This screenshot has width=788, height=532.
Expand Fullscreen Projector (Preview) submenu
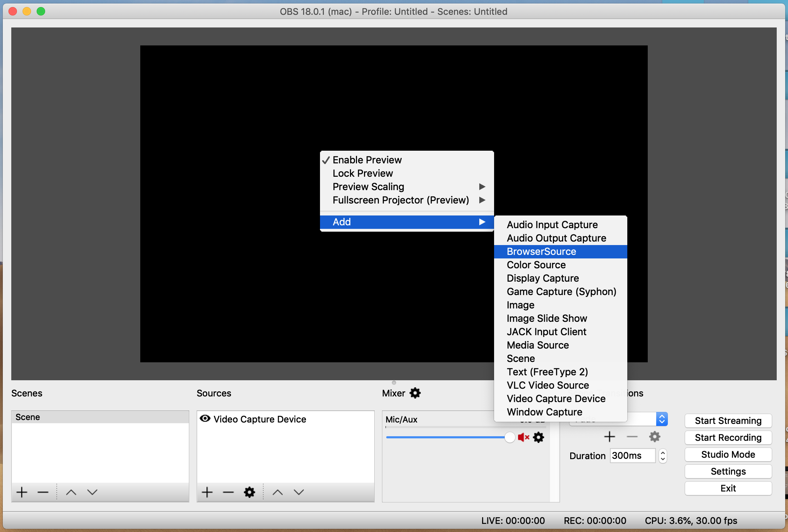click(407, 200)
